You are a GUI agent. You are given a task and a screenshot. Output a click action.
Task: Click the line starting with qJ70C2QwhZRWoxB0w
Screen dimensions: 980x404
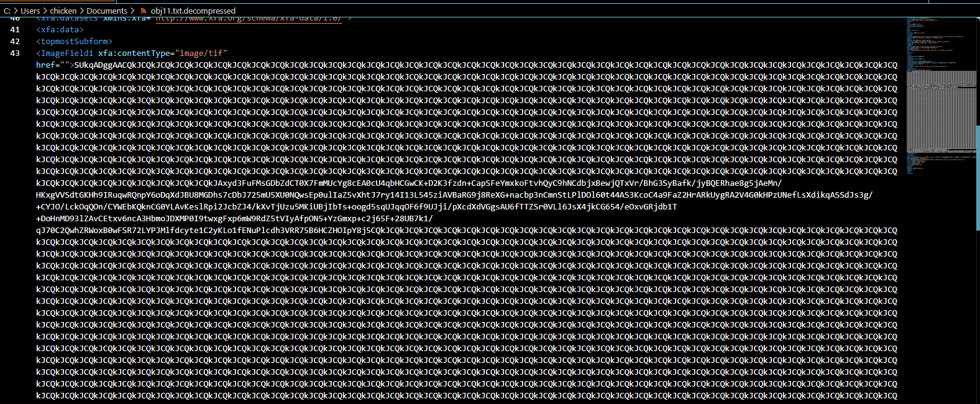(467, 230)
